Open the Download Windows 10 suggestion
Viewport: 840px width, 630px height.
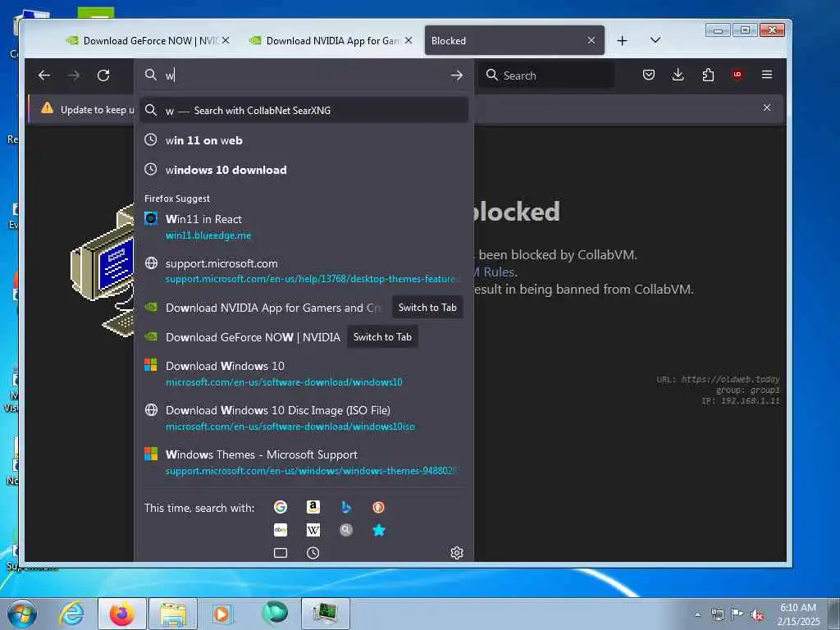pyautogui.click(x=304, y=373)
